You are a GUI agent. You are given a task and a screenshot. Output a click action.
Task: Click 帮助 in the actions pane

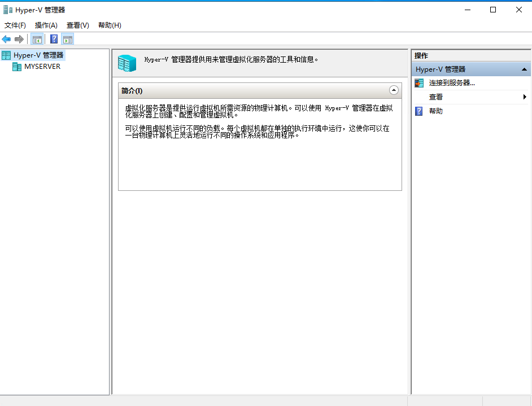[x=435, y=111]
